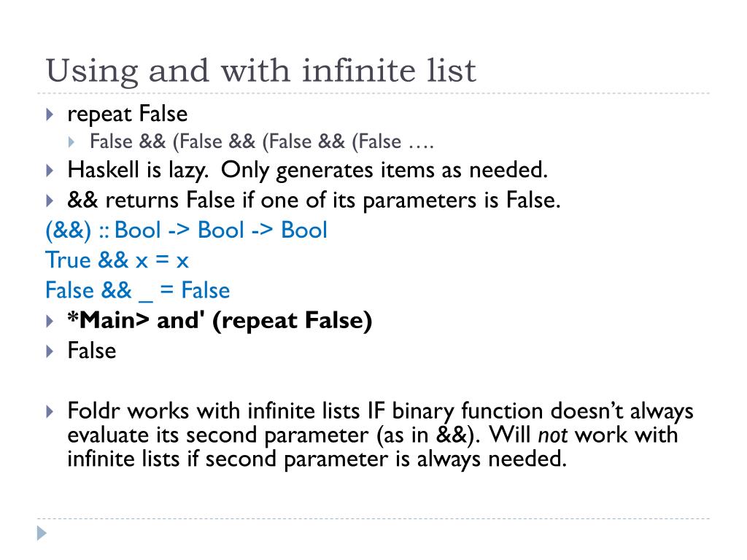The image size is (747, 560).
Task: Click the line 'False && (False && (False'
Action: tap(262, 142)
